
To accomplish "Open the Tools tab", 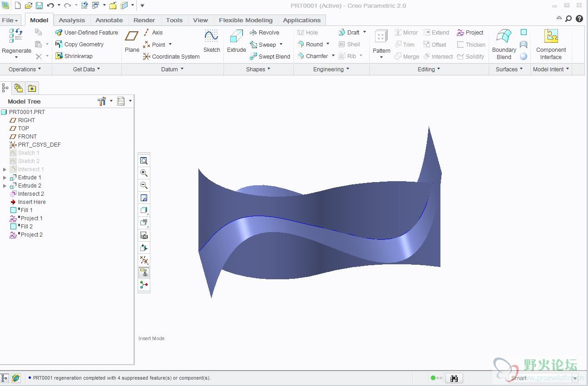I will 174,20.
